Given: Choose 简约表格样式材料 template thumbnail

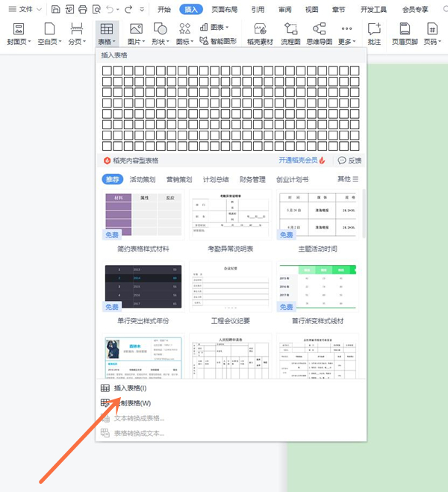Looking at the screenshot, I should point(143,214).
